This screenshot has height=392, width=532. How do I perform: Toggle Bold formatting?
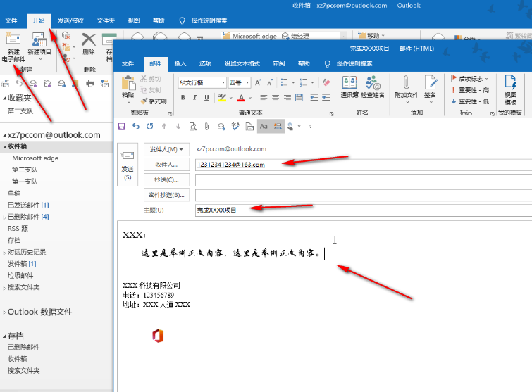pos(183,98)
